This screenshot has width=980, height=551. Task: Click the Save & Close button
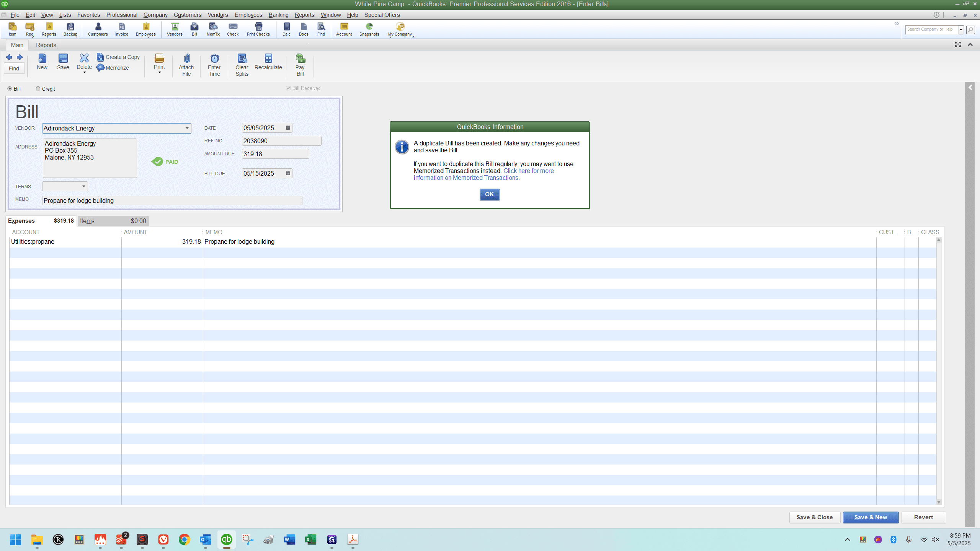tap(815, 517)
